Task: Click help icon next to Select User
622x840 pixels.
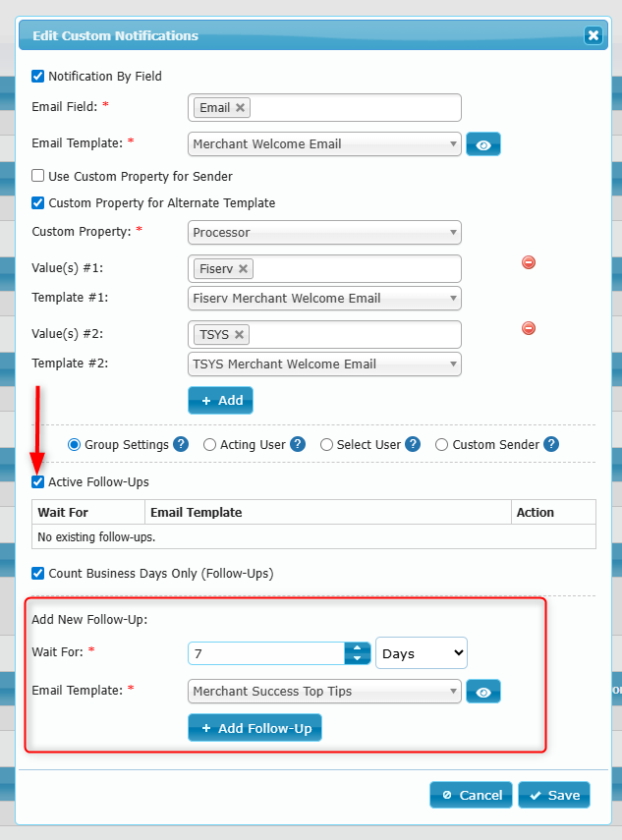Action: [413, 444]
